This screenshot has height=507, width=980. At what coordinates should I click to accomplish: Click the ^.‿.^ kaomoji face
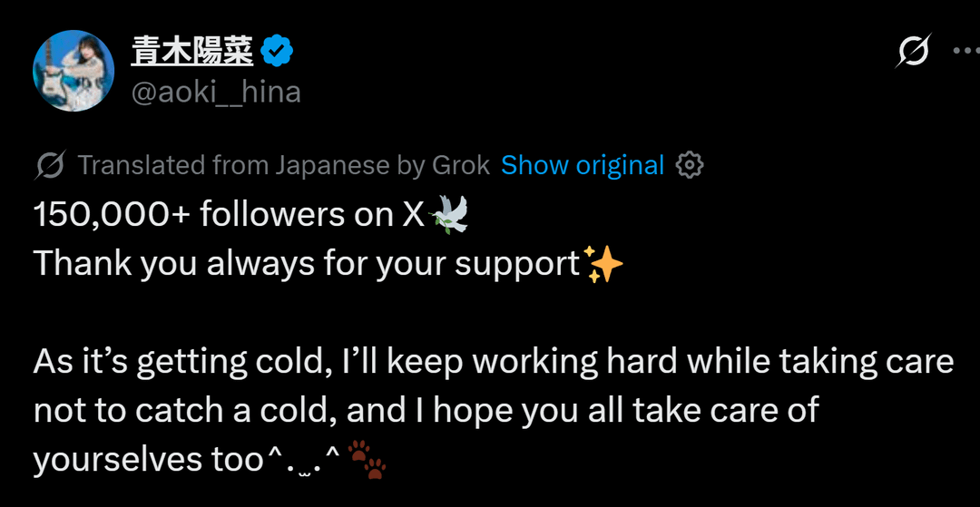point(302,460)
